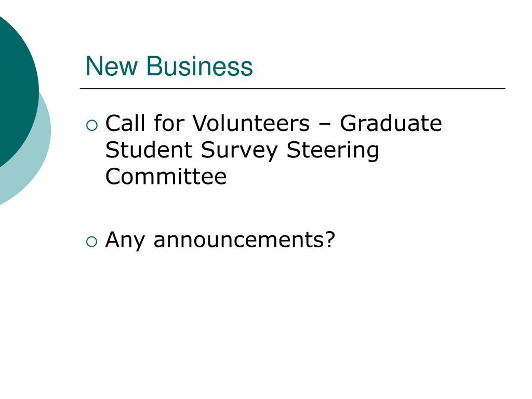532x399 pixels.
Task: Click the word "New" in the title
Action: [112, 66]
